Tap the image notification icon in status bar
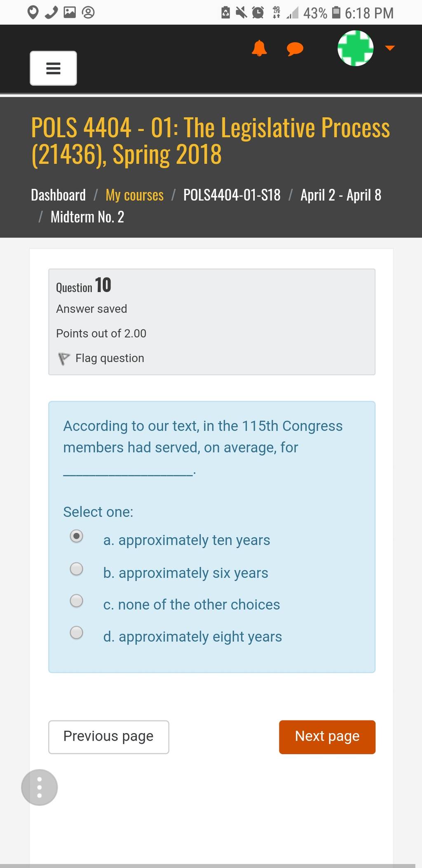Viewport: 422px width, 868px height. coord(70,12)
